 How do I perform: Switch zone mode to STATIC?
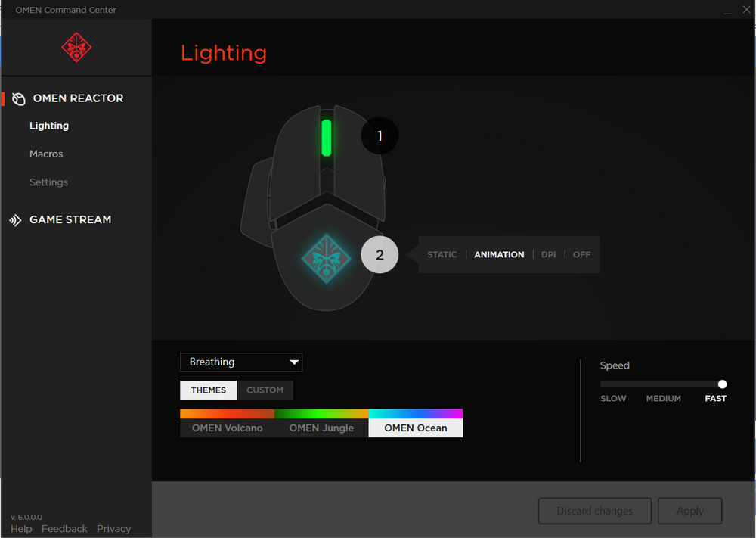coord(442,255)
